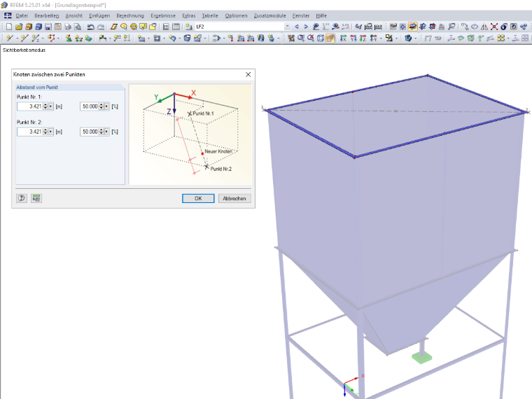The height and width of the screenshot is (399, 532).
Task: Toggle the highlighted show loads button
Action: (x=412, y=27)
